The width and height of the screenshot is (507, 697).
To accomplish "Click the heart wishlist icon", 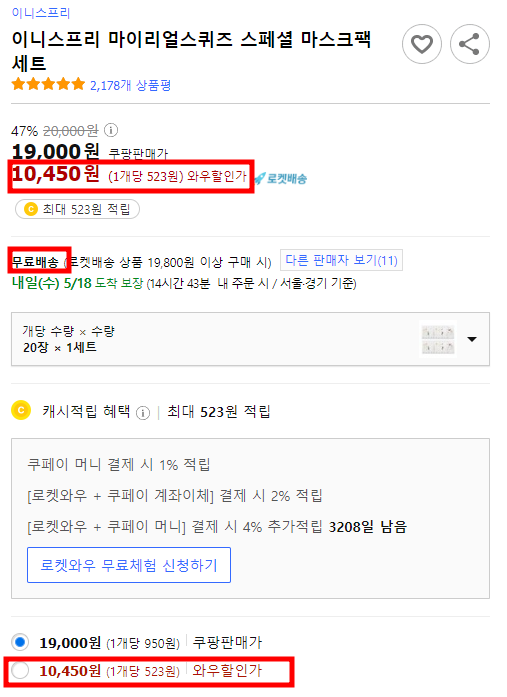I will pyautogui.click(x=422, y=44).
